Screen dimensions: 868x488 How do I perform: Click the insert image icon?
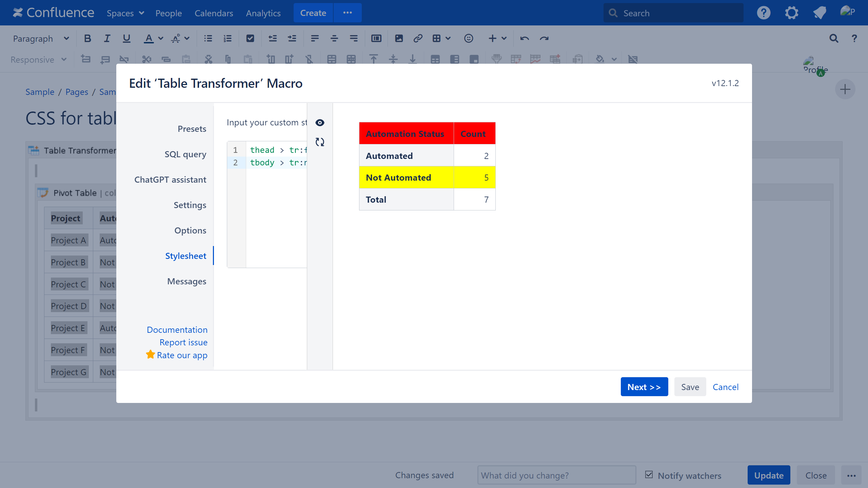pos(399,39)
